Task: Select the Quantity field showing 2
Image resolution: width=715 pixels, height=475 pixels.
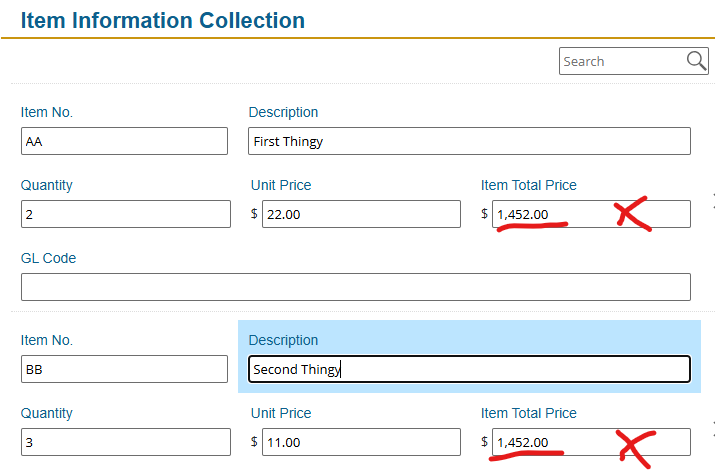Action: click(x=126, y=214)
